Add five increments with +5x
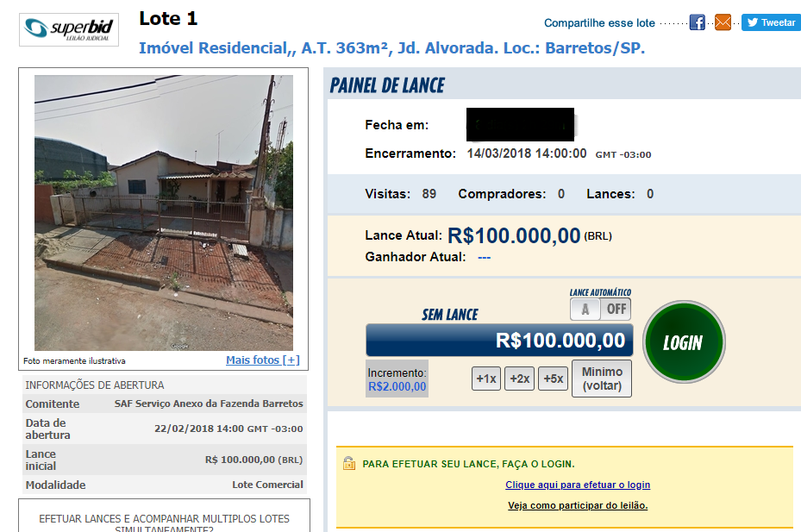Screen dimensions: 801x532 pyautogui.click(x=553, y=379)
